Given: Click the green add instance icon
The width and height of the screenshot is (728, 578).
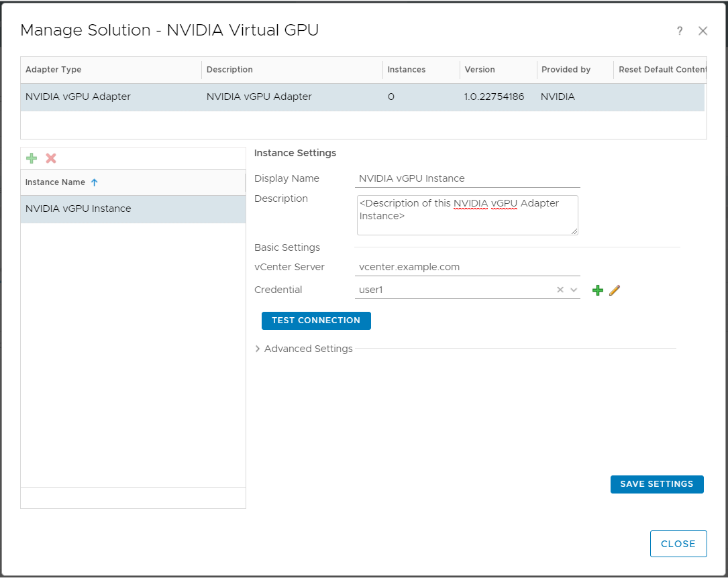Looking at the screenshot, I should click(x=32, y=158).
